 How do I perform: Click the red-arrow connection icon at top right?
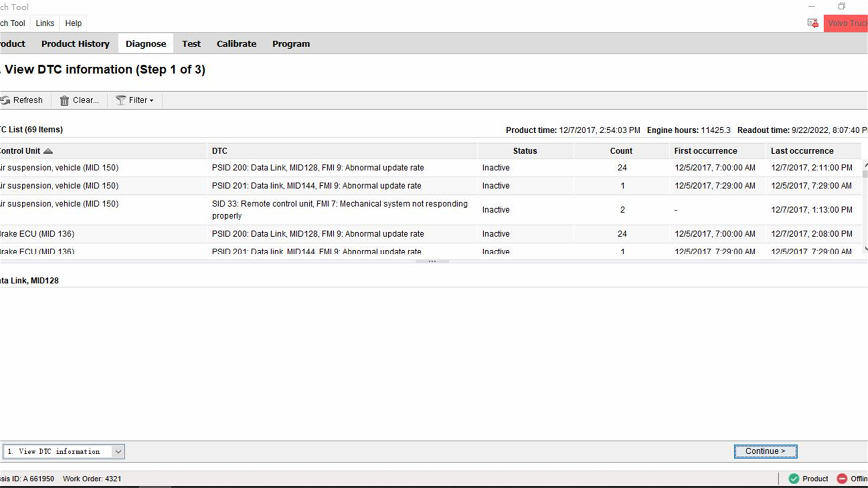(x=813, y=23)
